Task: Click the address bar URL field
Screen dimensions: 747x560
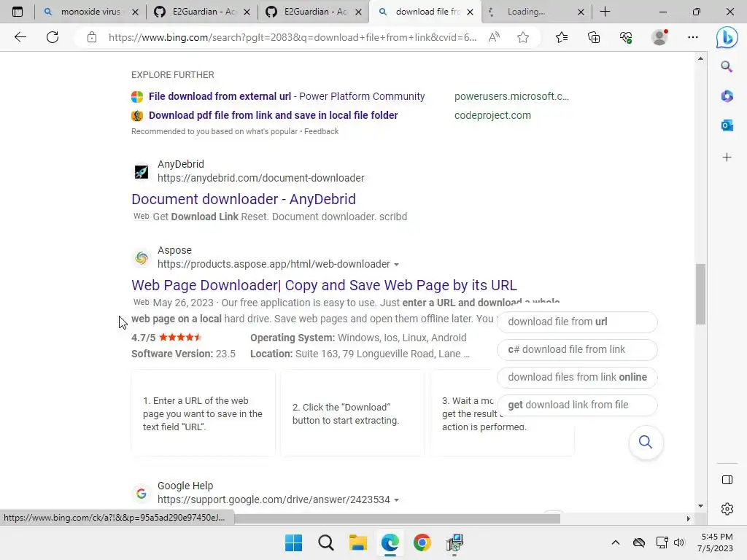Action: click(x=292, y=37)
